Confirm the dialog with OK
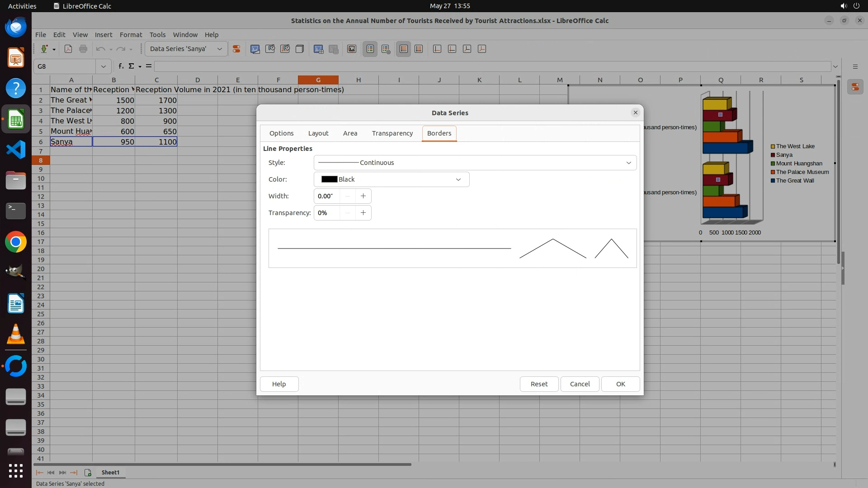This screenshot has height=488, width=868. click(620, 384)
